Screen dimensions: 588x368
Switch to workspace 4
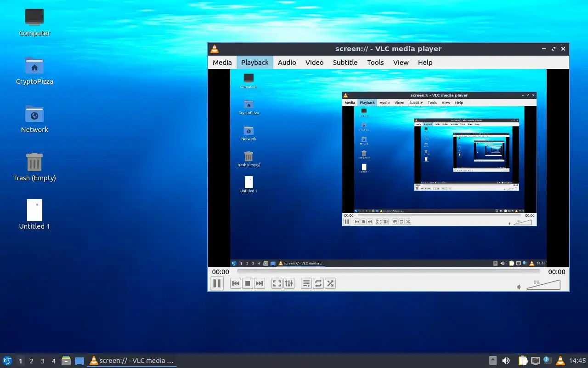54,361
